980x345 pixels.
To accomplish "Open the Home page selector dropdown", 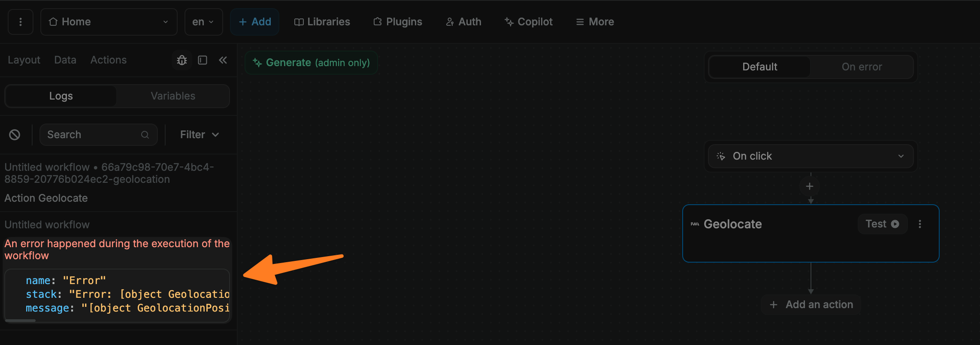I will click(109, 22).
